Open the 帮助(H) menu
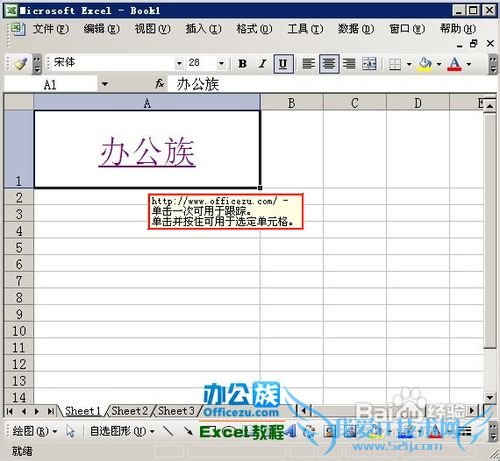The height and width of the screenshot is (461, 500). 458,29
